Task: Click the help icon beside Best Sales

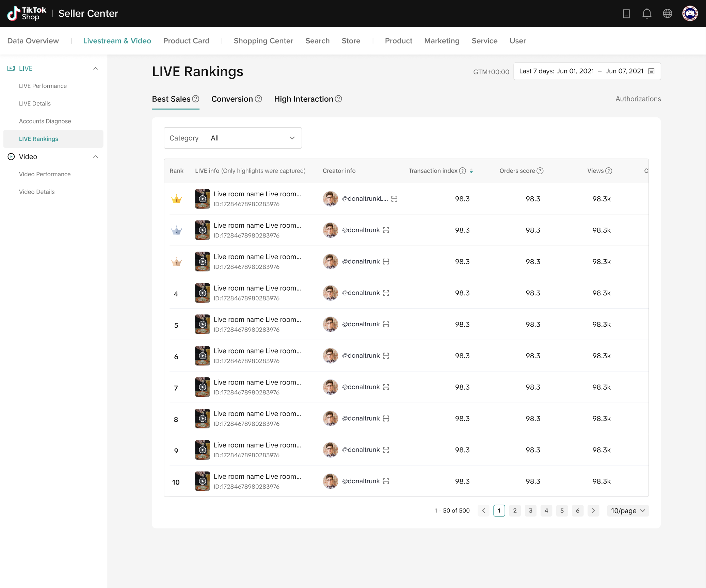Action: (x=195, y=99)
